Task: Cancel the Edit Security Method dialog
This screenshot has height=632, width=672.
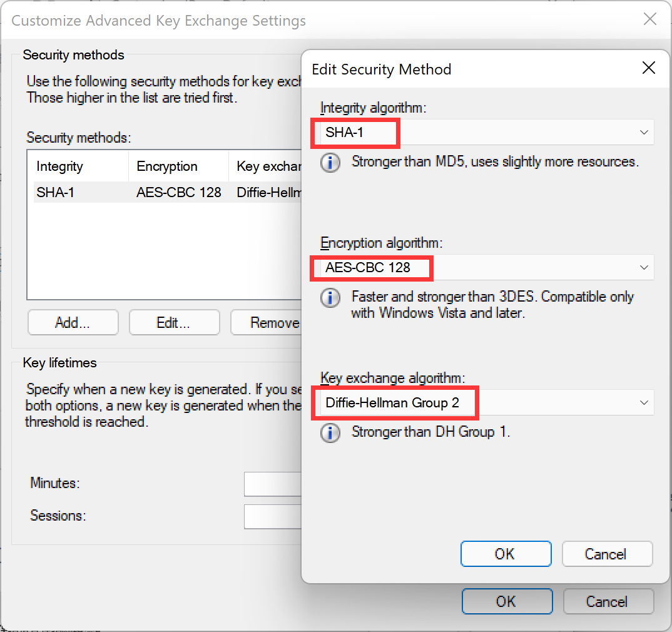Action: (x=606, y=554)
